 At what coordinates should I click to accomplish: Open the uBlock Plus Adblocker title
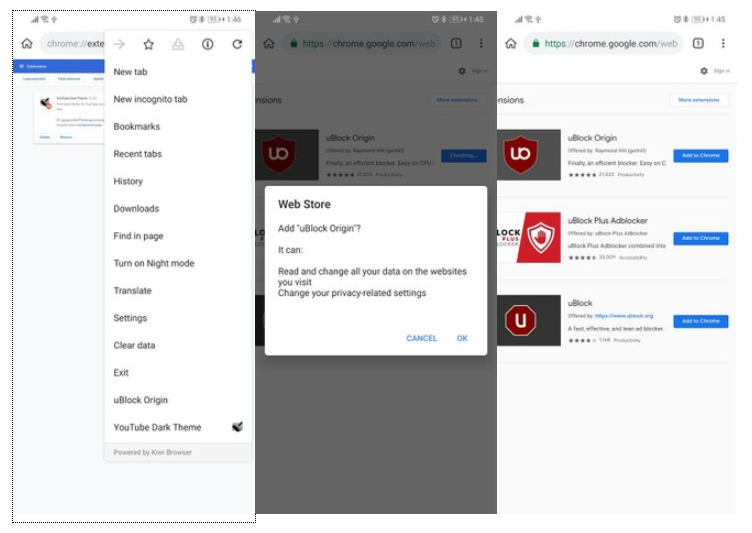[608, 221]
